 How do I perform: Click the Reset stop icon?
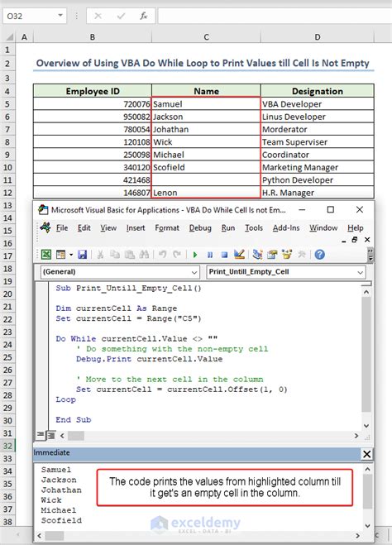[x=224, y=255]
